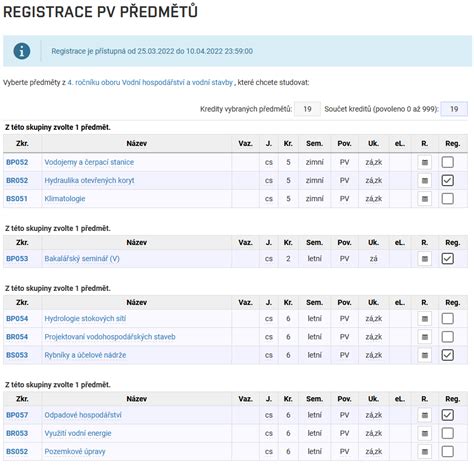The image size is (474, 465).
Task: Open the BS052 course code link
Action: tap(17, 451)
